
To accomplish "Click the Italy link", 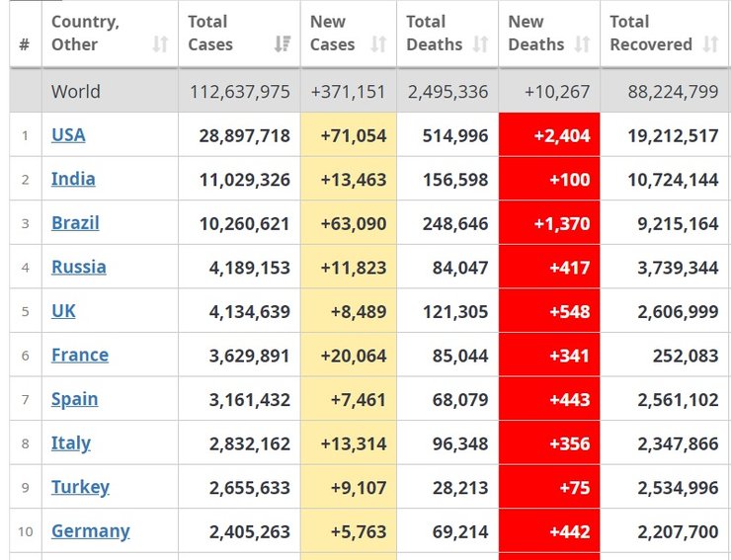I will coord(71,442).
